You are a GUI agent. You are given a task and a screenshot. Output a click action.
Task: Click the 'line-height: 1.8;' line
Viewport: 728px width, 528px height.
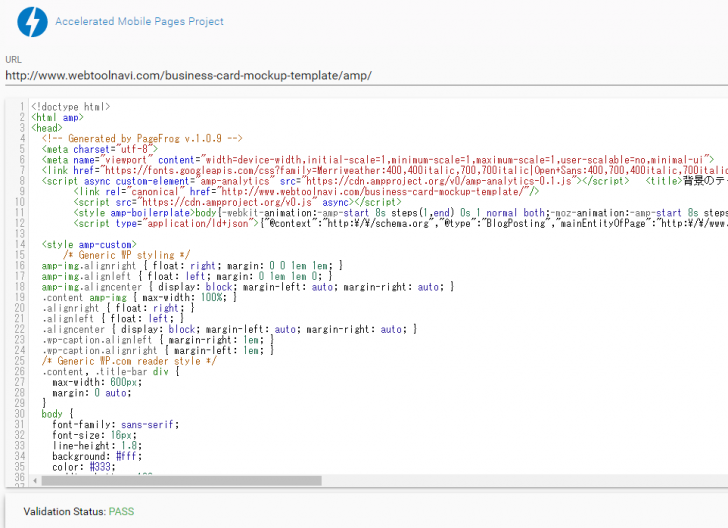[97, 446]
